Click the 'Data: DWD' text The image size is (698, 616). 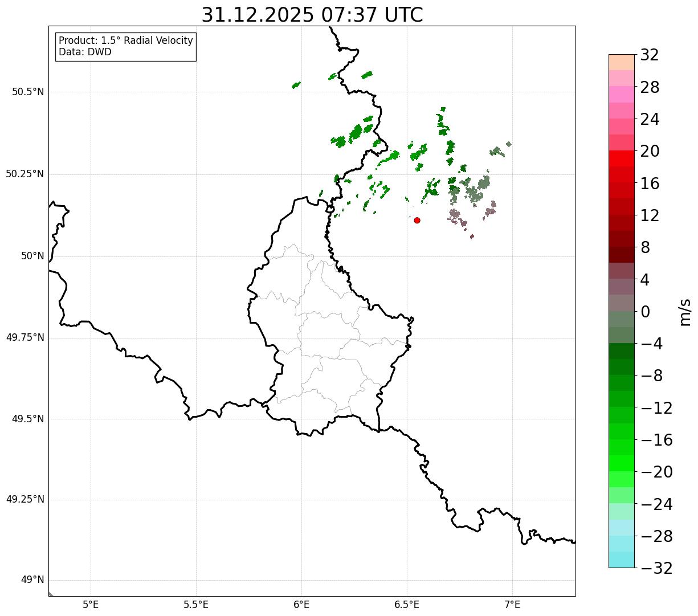[x=85, y=52]
